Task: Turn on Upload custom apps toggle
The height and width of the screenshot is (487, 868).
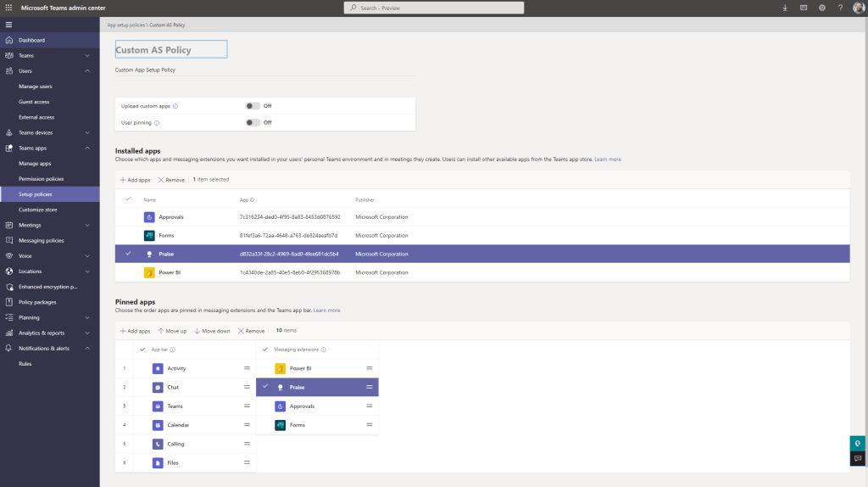Action: coord(253,106)
